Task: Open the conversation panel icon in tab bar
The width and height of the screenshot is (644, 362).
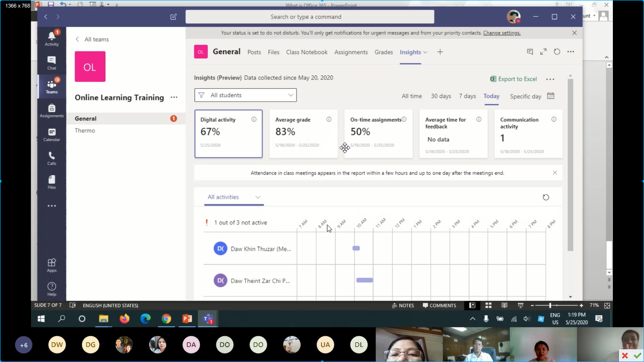Action: [530, 52]
